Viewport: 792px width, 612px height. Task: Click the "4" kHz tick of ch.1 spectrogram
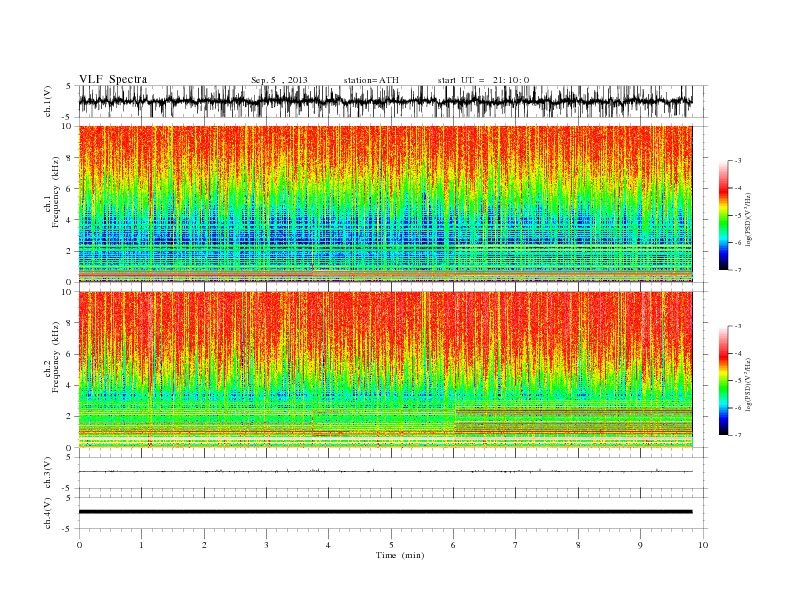pos(70,220)
